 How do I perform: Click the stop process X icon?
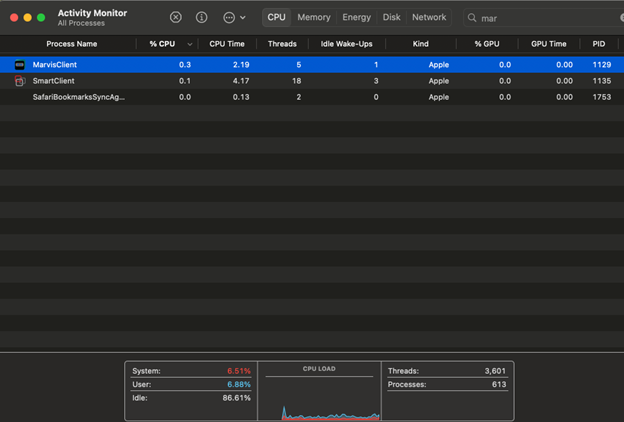click(176, 17)
